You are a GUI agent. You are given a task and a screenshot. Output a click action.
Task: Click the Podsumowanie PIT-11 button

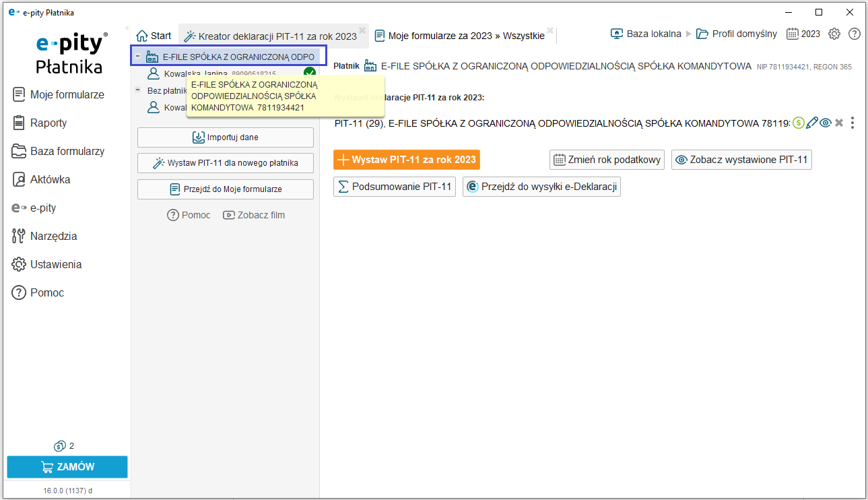[395, 187]
